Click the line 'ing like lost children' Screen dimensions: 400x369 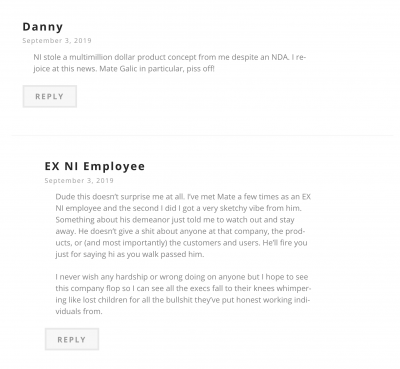click(183, 300)
